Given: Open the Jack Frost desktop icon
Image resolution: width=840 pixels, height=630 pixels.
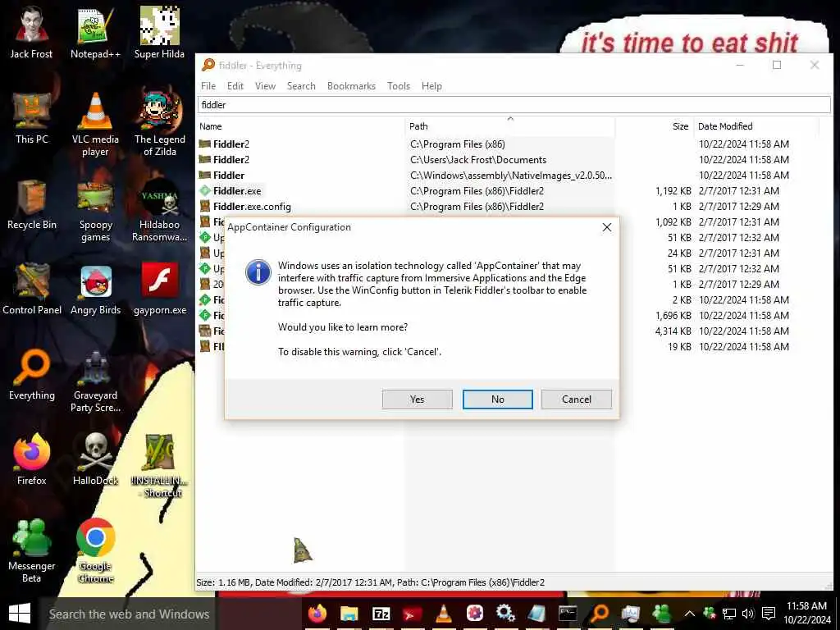Looking at the screenshot, I should coord(31,32).
